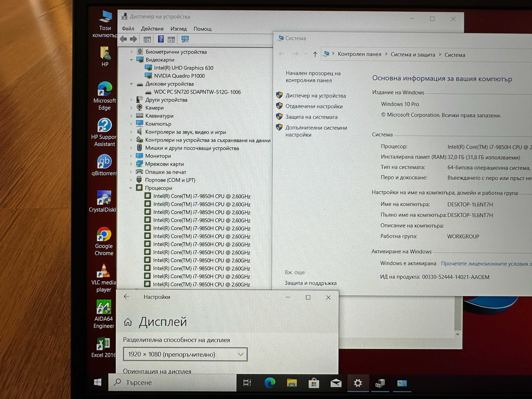This screenshot has width=532, height=399.
Task: Click the Device Manager taskbar icon
Action: [x=380, y=383]
